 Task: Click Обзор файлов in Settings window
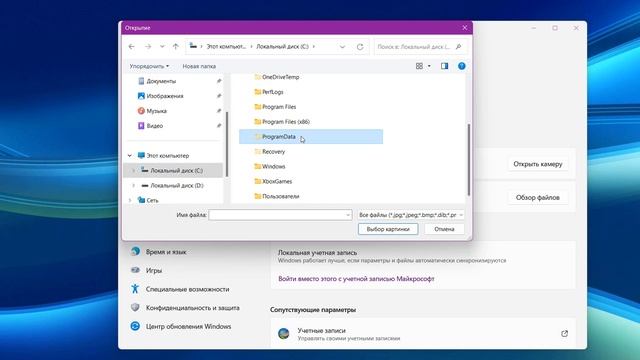pos(538,198)
